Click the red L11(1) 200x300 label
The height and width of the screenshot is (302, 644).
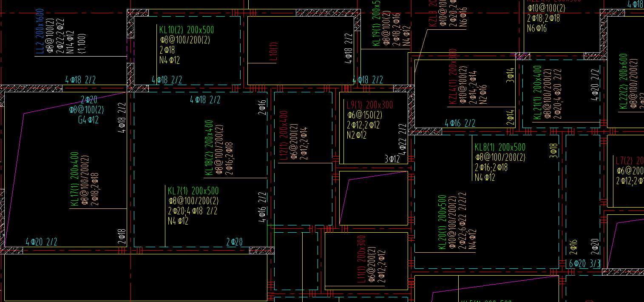pyautogui.click(x=361, y=259)
